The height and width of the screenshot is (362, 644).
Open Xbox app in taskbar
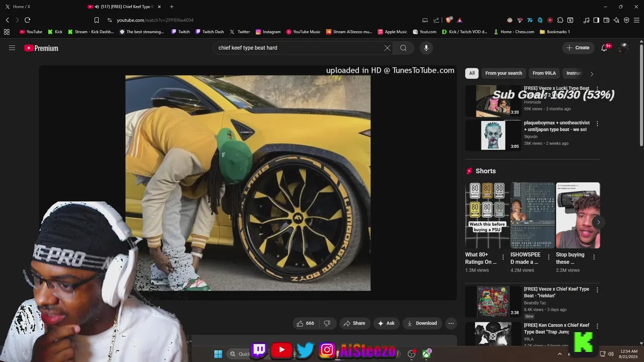point(427,354)
